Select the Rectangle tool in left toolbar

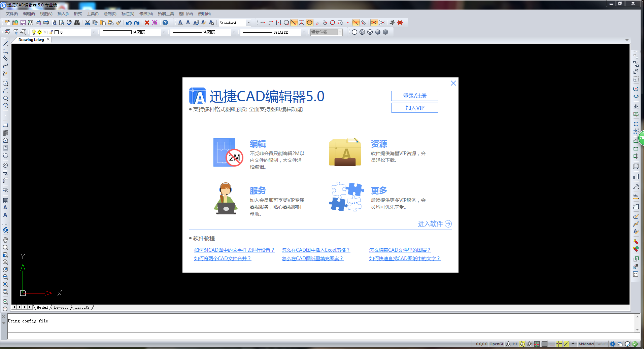[5, 125]
